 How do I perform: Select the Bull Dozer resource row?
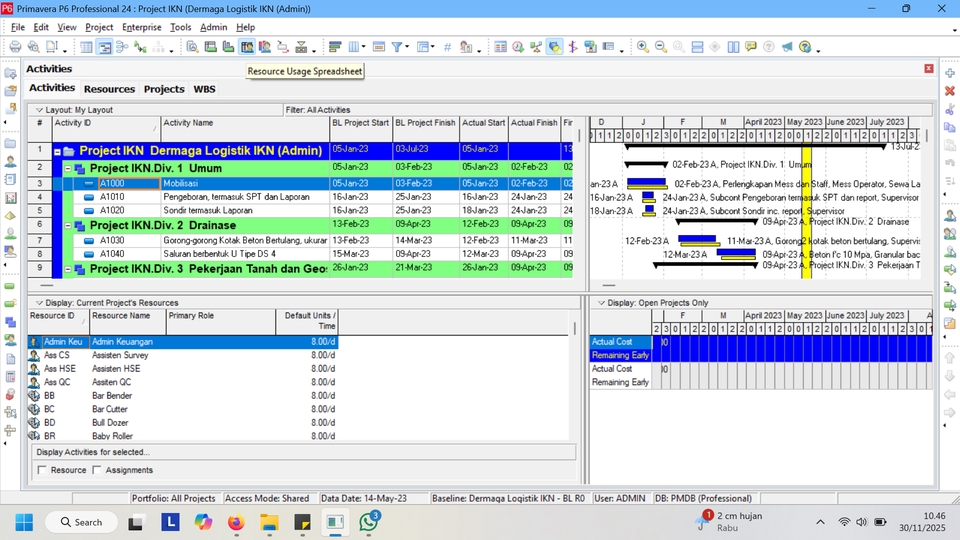point(183,422)
